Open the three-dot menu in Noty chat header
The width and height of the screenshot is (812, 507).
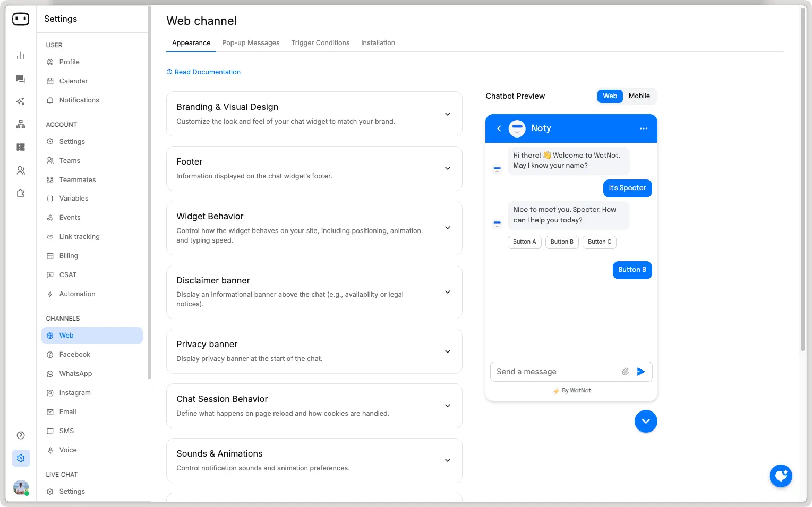click(x=643, y=128)
